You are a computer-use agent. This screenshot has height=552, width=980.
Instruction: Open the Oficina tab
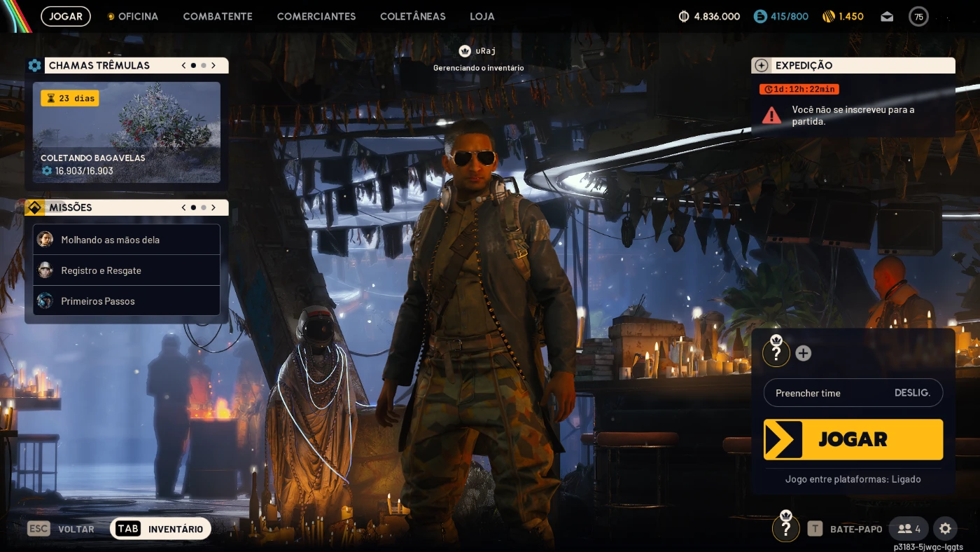click(x=137, y=16)
